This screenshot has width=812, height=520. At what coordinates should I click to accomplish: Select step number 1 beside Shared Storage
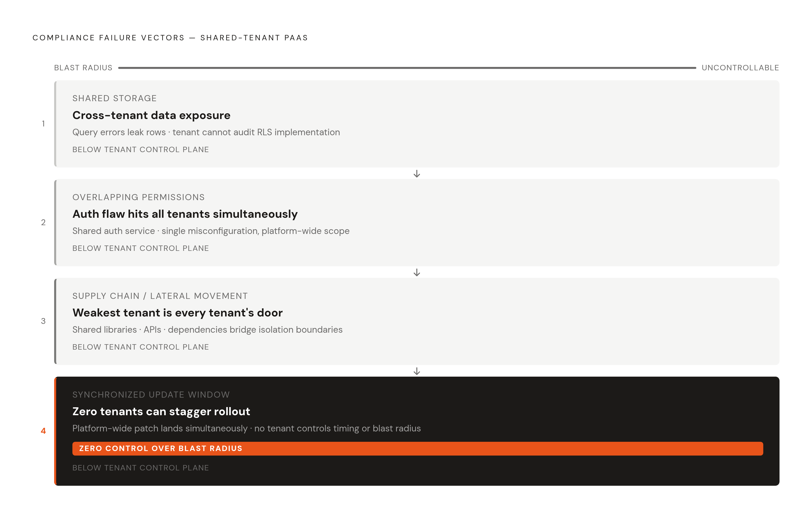pyautogui.click(x=43, y=124)
